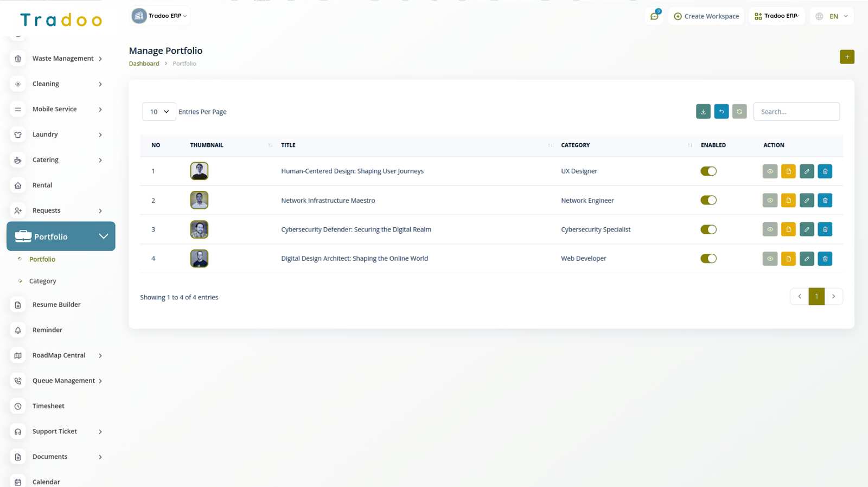
Task: Open the Category submenu item
Action: coord(43,281)
